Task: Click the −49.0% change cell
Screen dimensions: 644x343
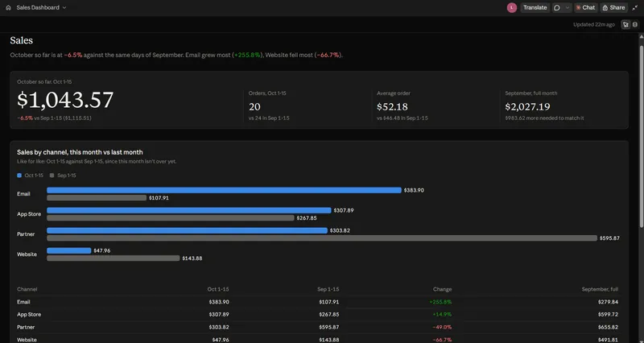Action: (x=442, y=328)
